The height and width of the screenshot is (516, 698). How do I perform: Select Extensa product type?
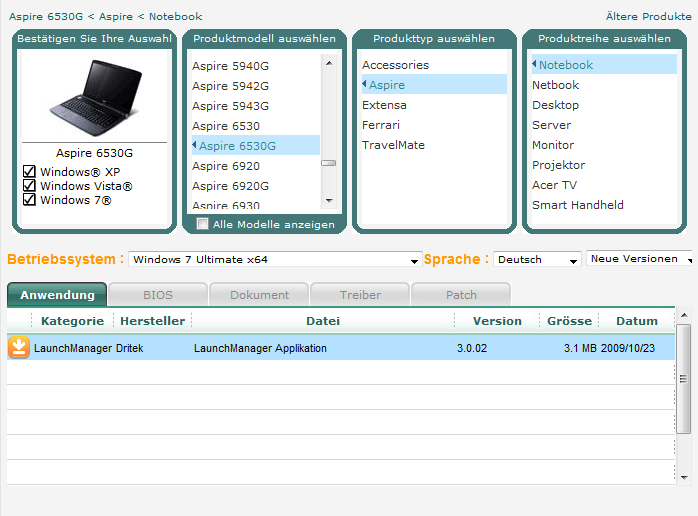tap(384, 105)
